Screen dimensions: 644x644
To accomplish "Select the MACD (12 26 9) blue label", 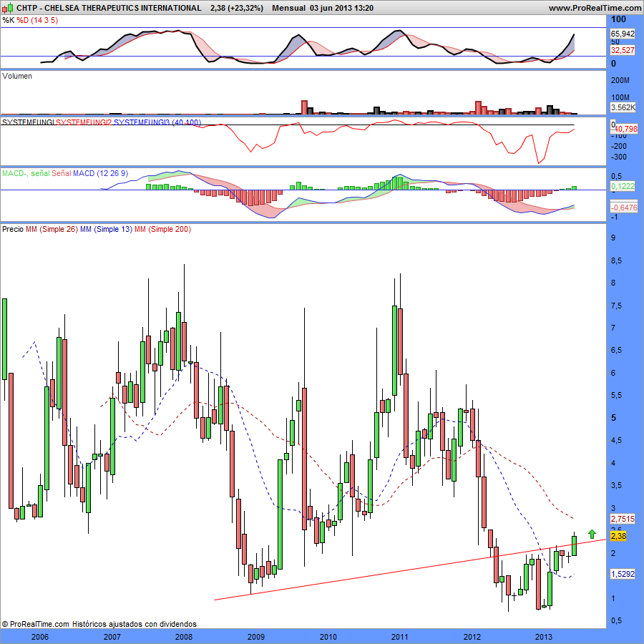I will [x=100, y=173].
